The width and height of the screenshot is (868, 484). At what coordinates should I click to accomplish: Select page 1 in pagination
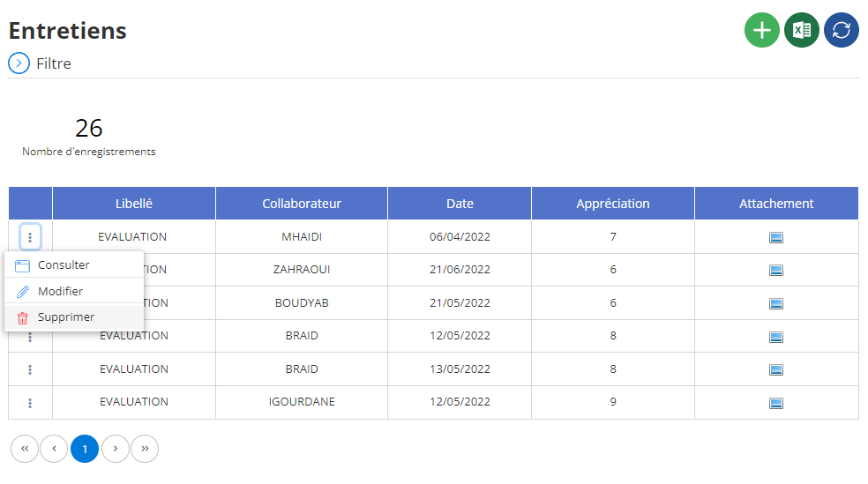coord(85,449)
